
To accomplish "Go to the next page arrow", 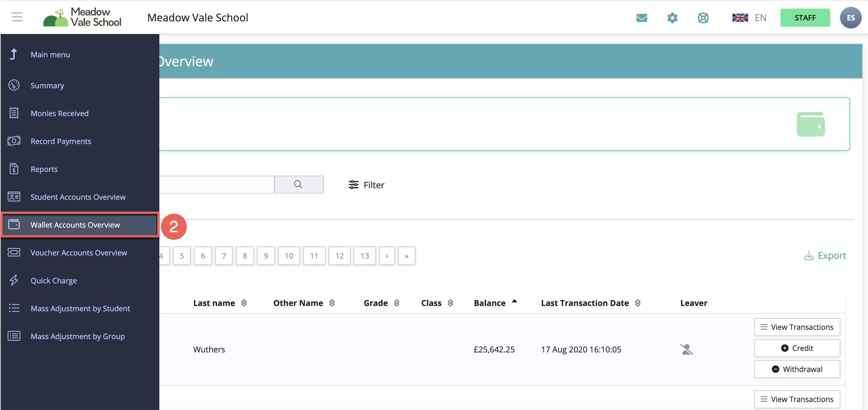I will click(x=387, y=255).
